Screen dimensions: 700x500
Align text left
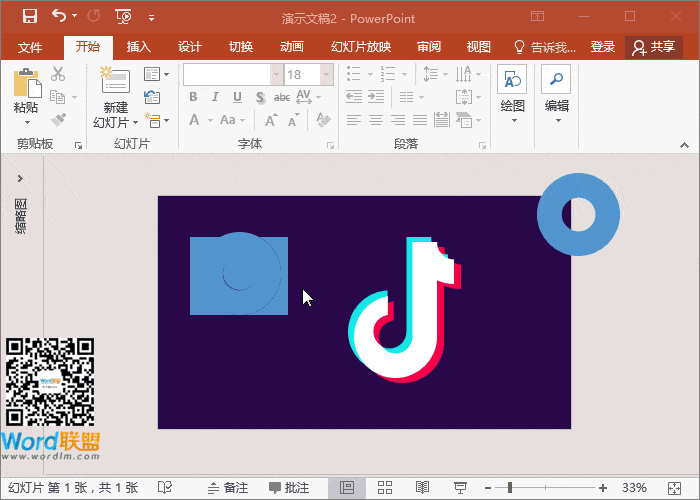tap(354, 120)
